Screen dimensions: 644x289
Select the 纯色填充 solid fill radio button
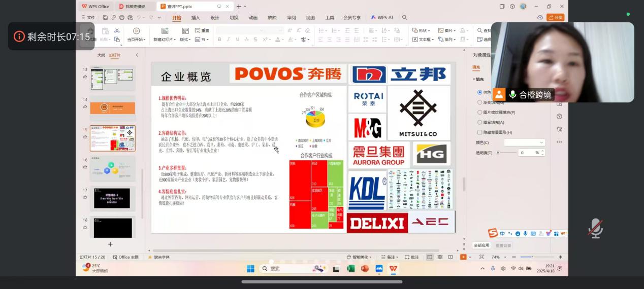(479, 92)
